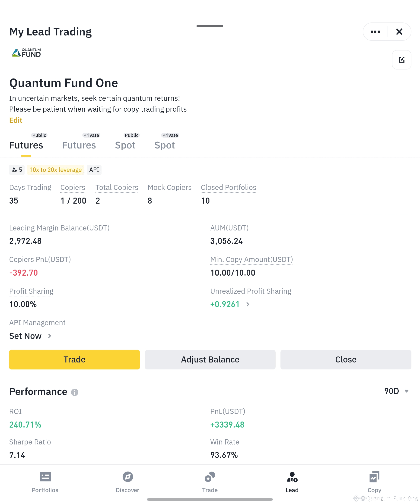Screen dimensions: 420x504
Task: Click the Adjust Balance button
Action: 210,359
